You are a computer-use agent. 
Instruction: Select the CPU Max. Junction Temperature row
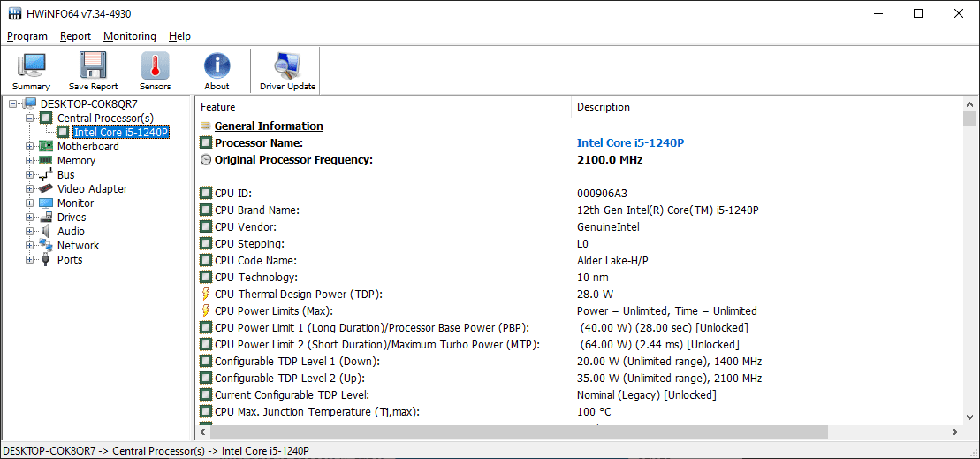580,412
